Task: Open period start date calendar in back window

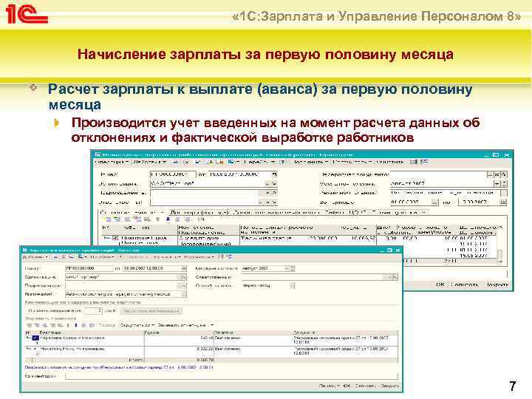Action: coord(434,202)
